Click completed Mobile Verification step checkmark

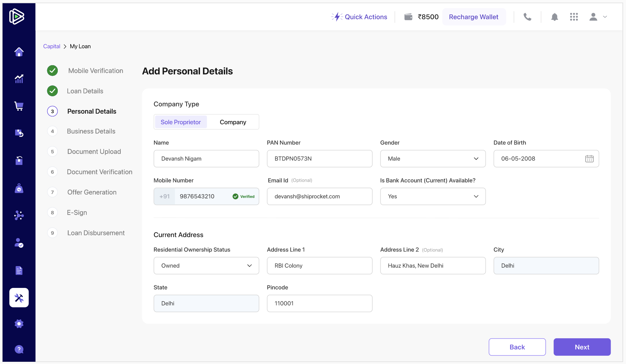point(52,71)
